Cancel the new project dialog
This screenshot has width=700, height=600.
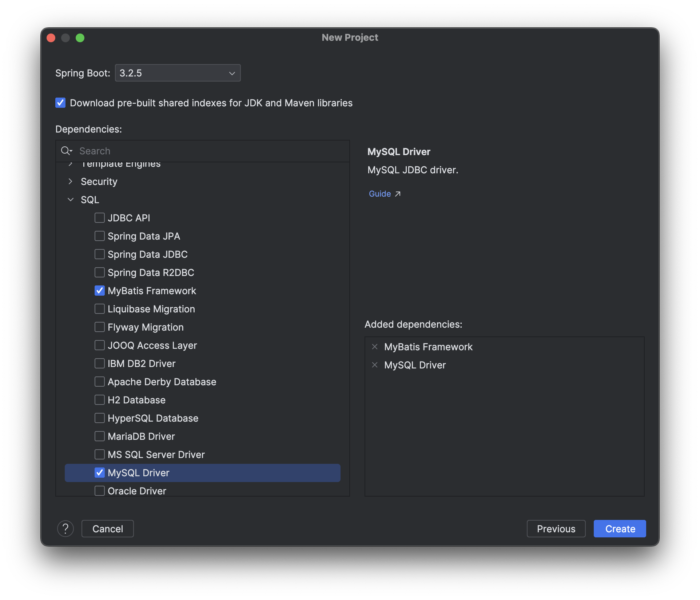pos(107,529)
